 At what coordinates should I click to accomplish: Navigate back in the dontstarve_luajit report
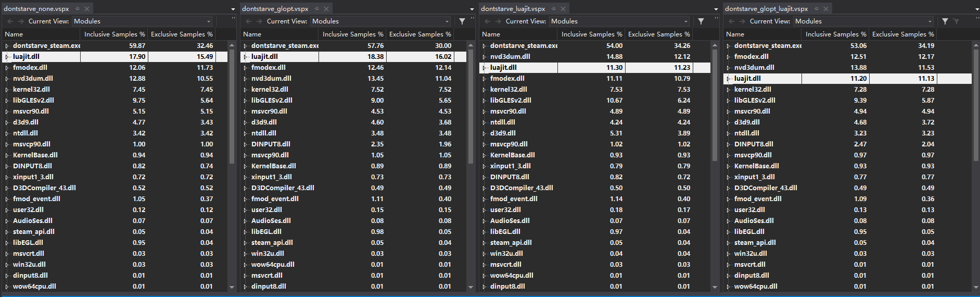coord(487,21)
